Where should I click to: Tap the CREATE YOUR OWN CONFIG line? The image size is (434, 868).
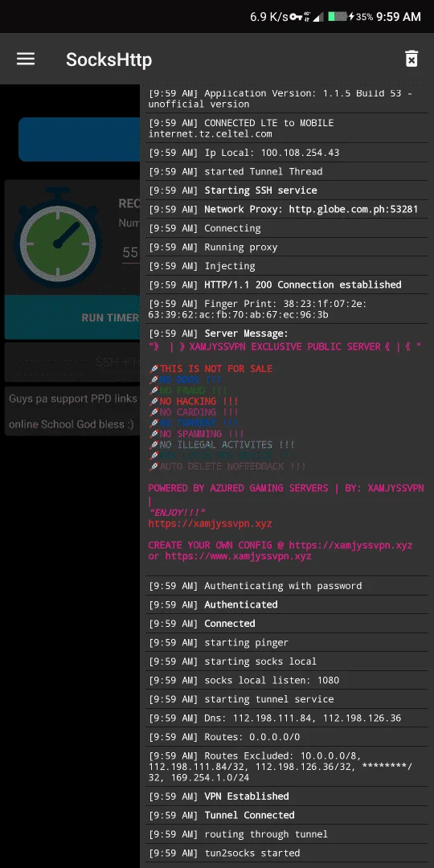click(280, 551)
